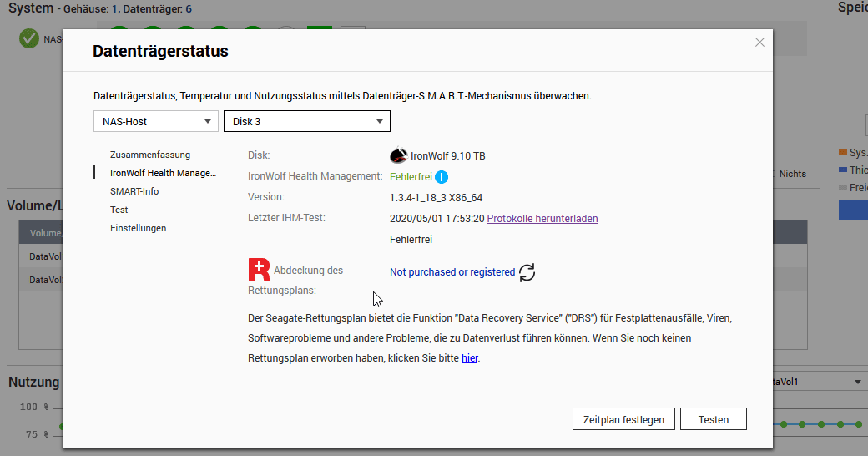Click the IronWolf 9.10 TB disk name

click(448, 155)
